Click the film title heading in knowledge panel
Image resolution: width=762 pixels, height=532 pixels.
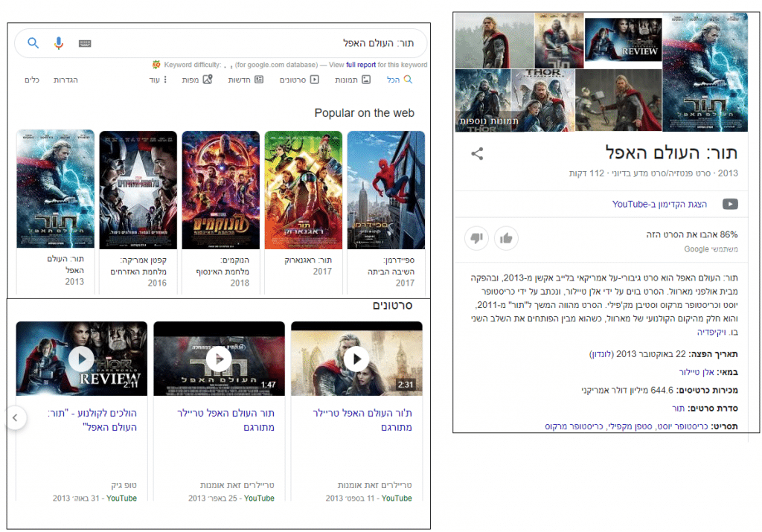[672, 153]
